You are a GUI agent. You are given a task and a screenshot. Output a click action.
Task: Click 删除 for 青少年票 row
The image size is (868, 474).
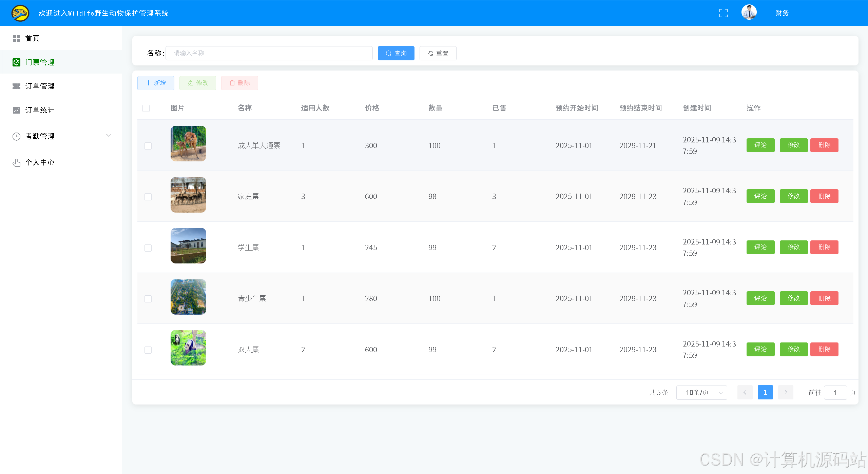pos(824,298)
